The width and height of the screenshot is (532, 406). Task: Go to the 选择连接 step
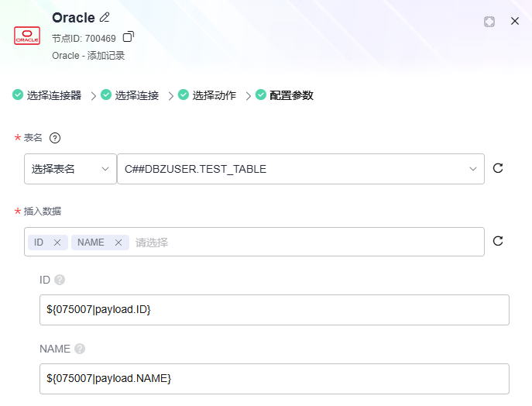pos(129,95)
